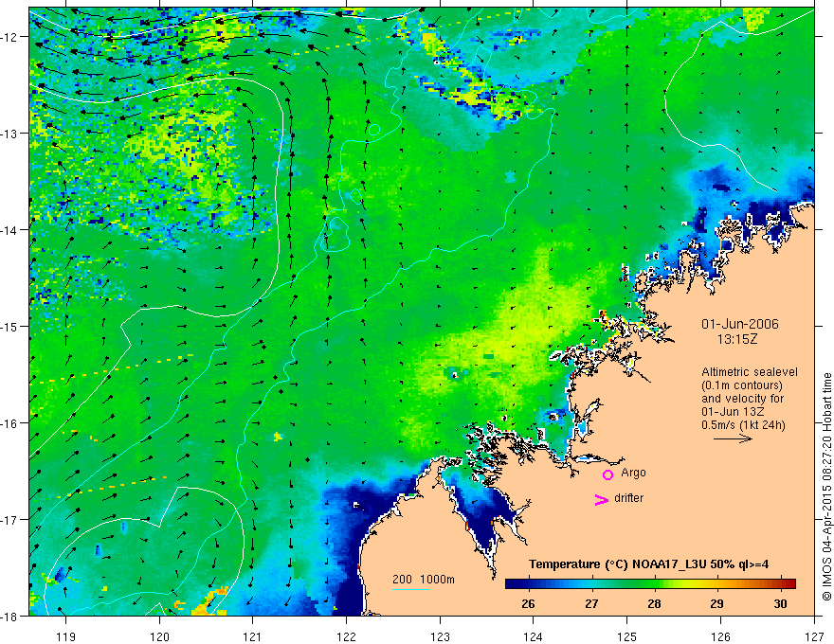The height and width of the screenshot is (644, 834).
Task: Click latitude axis label '-17'
Action: [9, 519]
